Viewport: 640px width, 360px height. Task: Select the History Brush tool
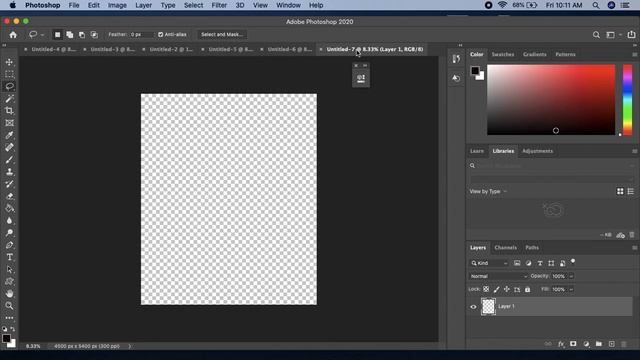[9, 184]
